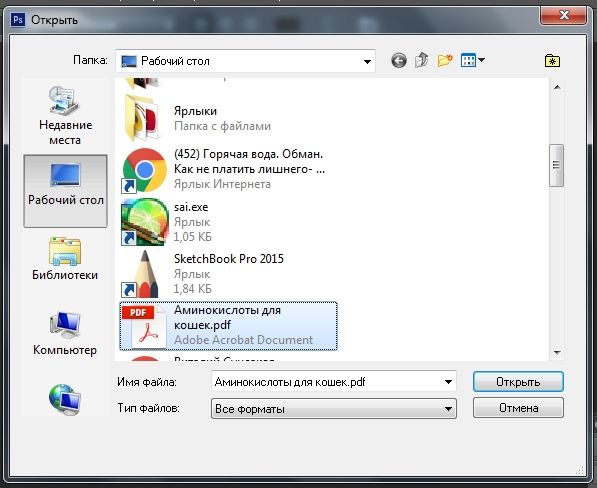
Task: Click the file list scrollbar down arrow
Action: coord(557,352)
